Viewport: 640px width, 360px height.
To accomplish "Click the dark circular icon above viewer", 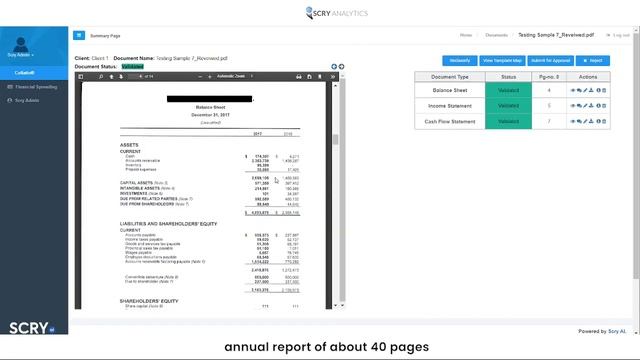I will point(341,67).
